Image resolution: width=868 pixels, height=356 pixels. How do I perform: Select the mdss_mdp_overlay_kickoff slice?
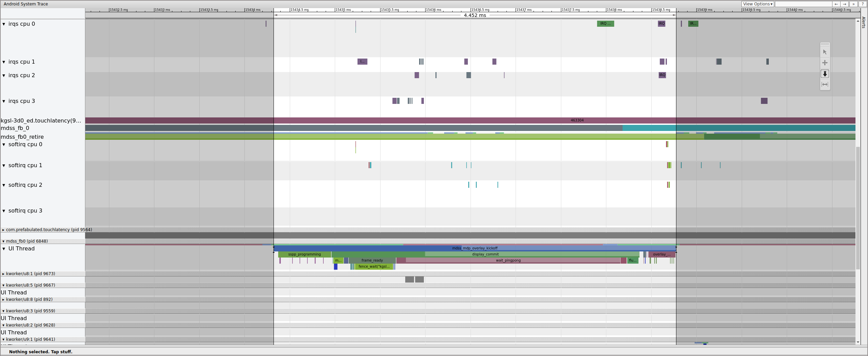tap(475, 248)
